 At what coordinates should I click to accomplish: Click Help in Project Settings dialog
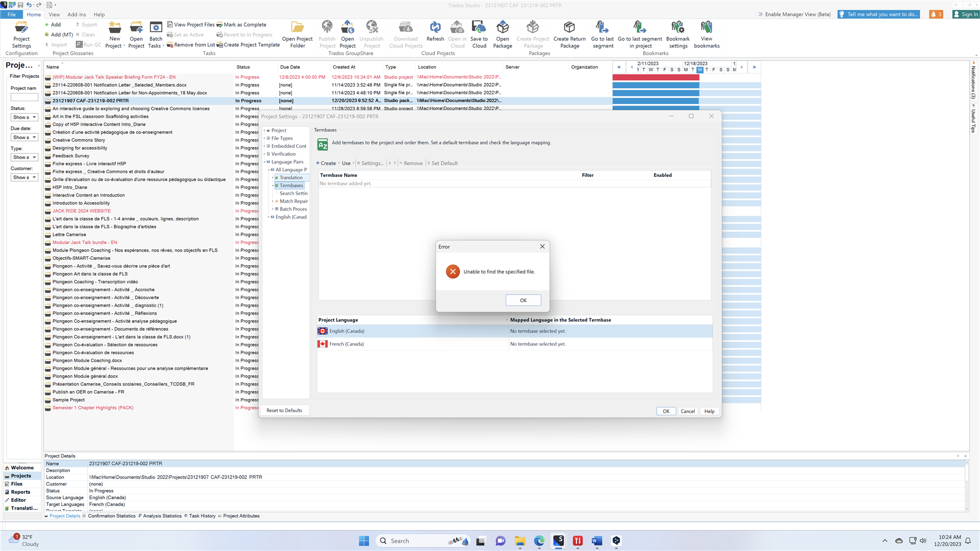pyautogui.click(x=709, y=411)
